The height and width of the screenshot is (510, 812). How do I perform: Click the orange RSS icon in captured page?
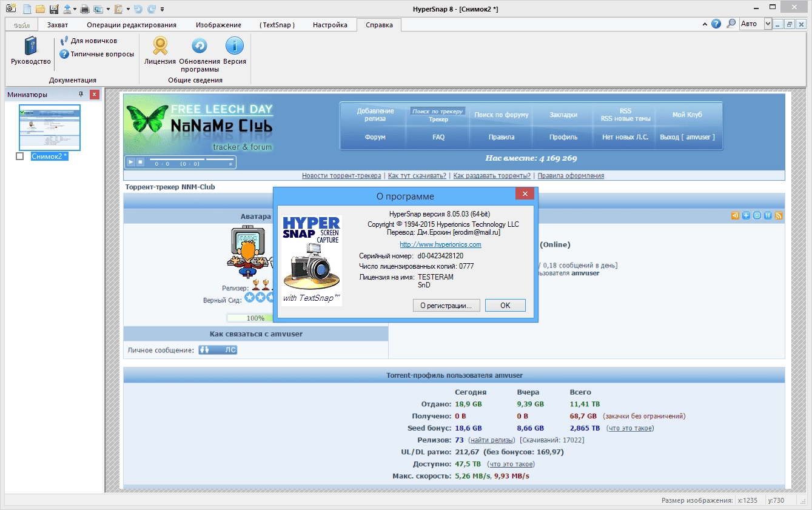(x=779, y=215)
